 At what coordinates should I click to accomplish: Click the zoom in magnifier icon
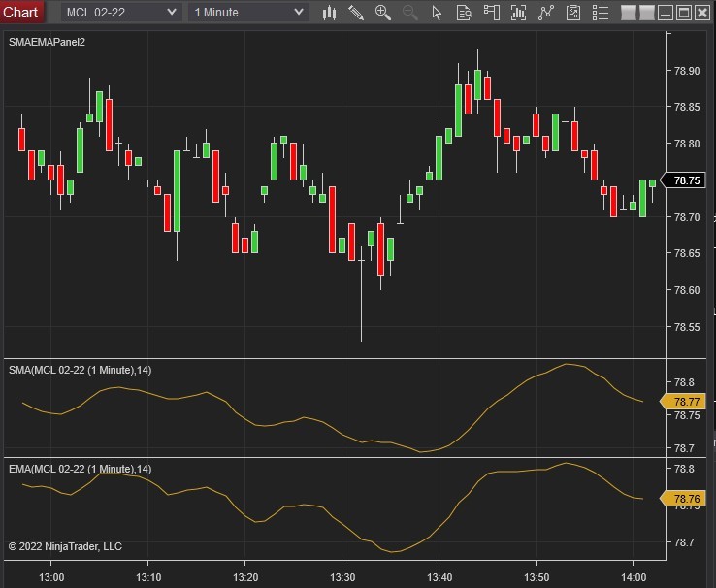tap(382, 13)
